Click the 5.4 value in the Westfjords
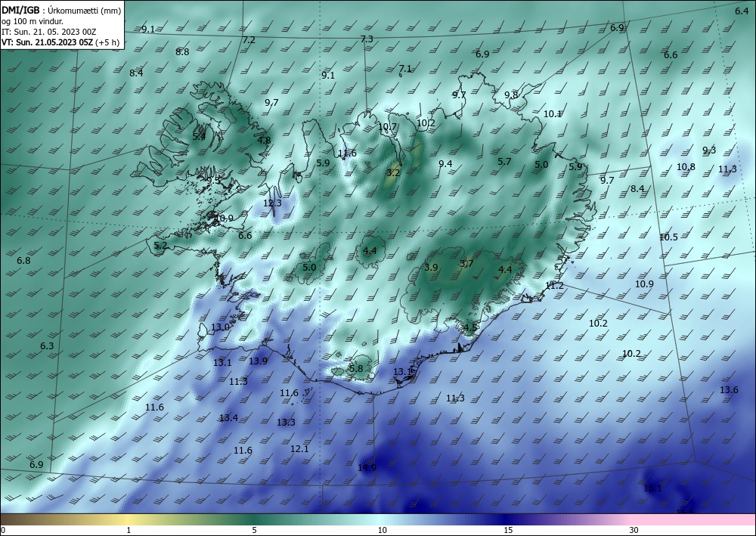The image size is (756, 536). coord(199,136)
